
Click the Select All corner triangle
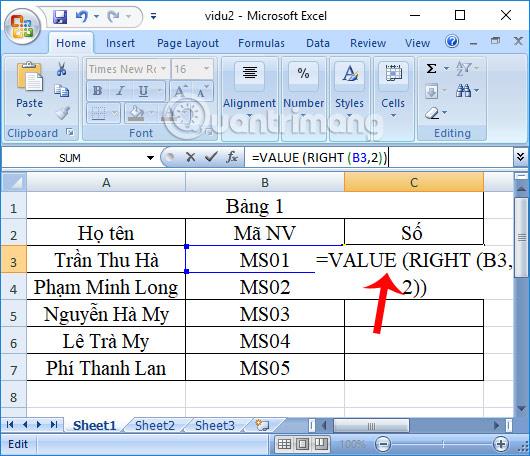tap(14, 182)
